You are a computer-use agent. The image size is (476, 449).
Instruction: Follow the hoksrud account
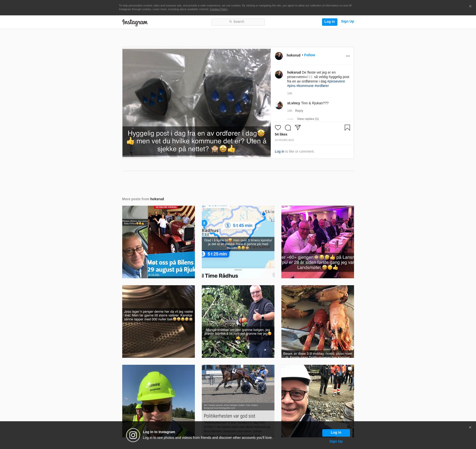(310, 55)
